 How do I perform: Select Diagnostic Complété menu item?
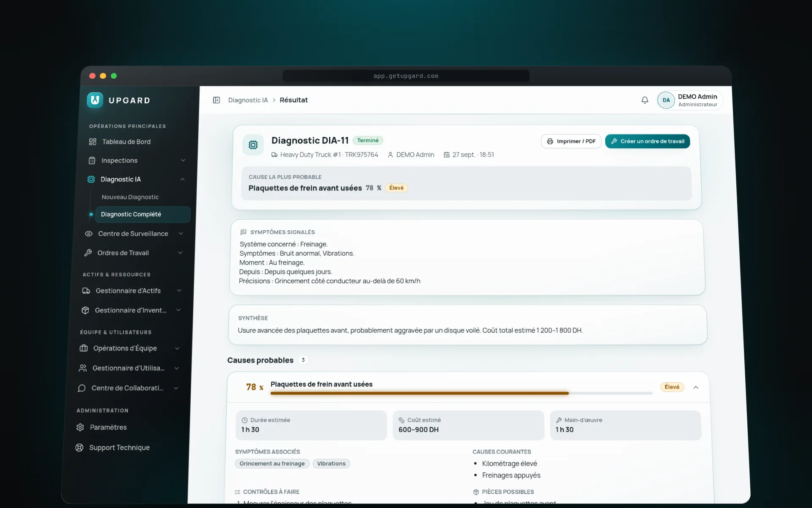pos(143,215)
